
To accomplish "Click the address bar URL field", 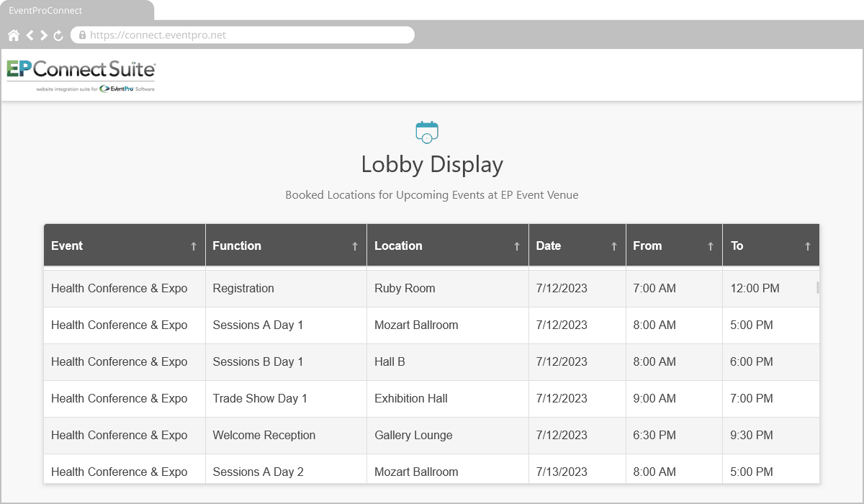I will point(243,35).
